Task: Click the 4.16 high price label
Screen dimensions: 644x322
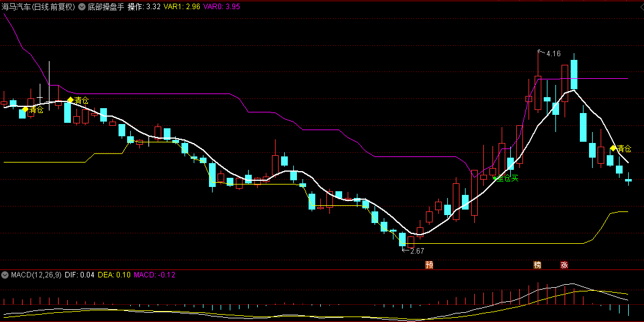Action: (553, 53)
